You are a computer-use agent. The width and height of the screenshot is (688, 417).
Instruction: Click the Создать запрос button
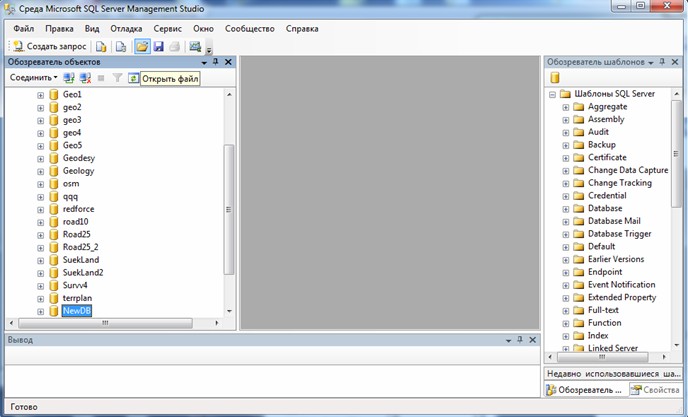(48, 46)
